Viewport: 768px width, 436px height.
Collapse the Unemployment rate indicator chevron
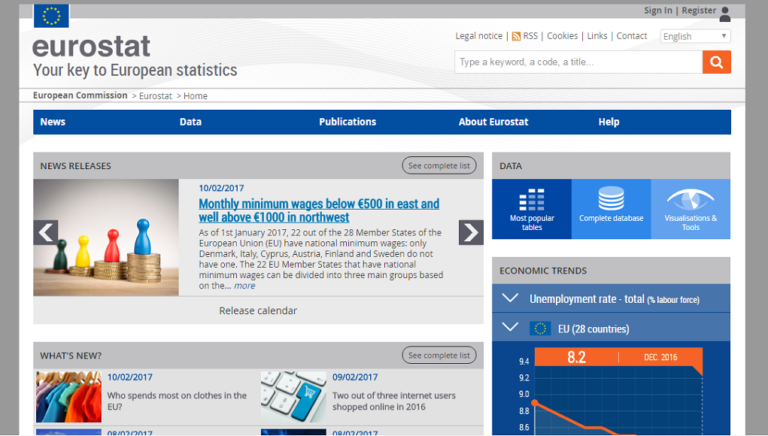510,298
